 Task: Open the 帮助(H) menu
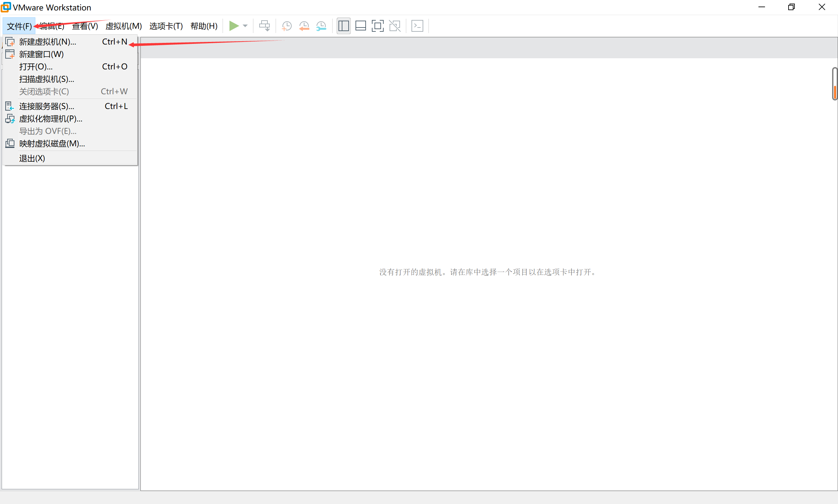pyautogui.click(x=204, y=26)
